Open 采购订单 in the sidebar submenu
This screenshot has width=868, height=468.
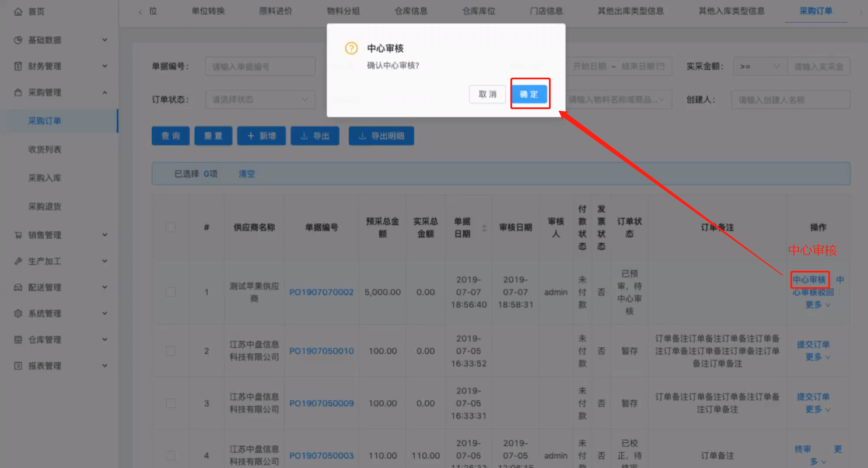pyautogui.click(x=45, y=121)
